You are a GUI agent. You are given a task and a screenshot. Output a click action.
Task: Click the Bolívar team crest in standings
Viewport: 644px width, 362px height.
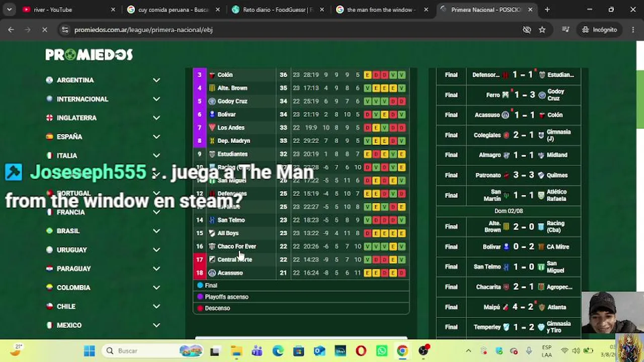tap(212, 114)
